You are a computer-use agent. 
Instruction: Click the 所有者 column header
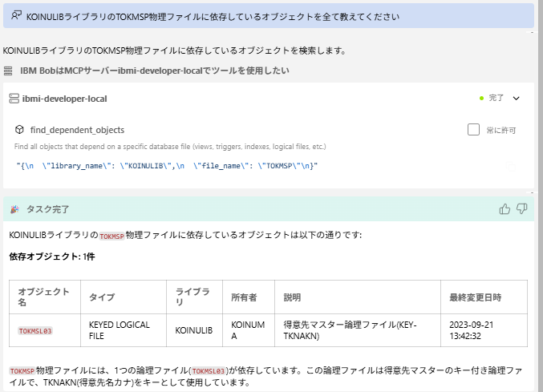(x=249, y=297)
